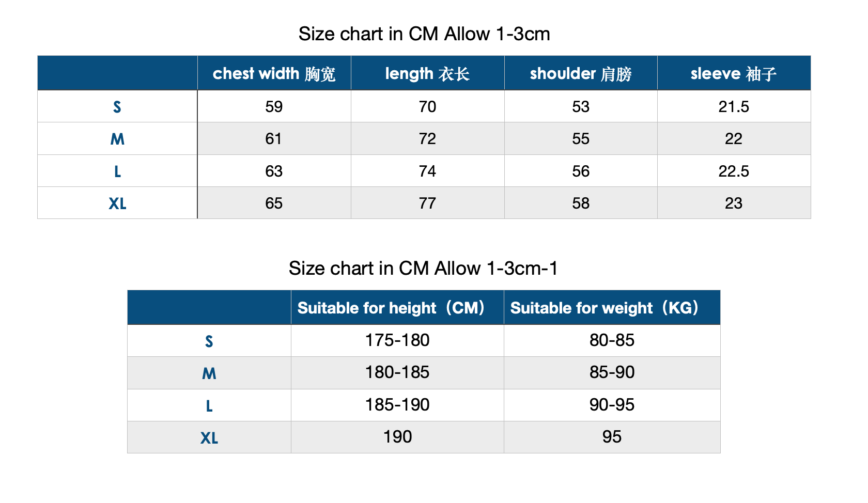
Task: Select the chest width header cell
Action: (x=274, y=73)
